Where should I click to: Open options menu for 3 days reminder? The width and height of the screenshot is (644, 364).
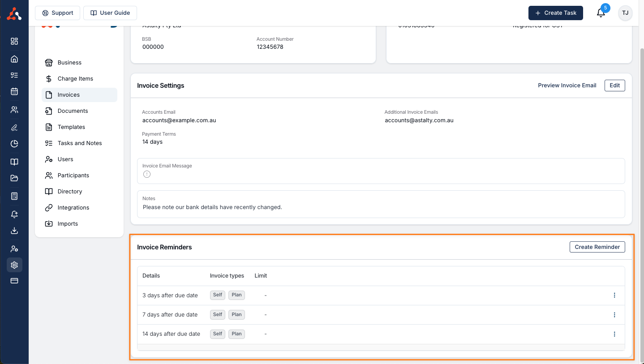614,295
